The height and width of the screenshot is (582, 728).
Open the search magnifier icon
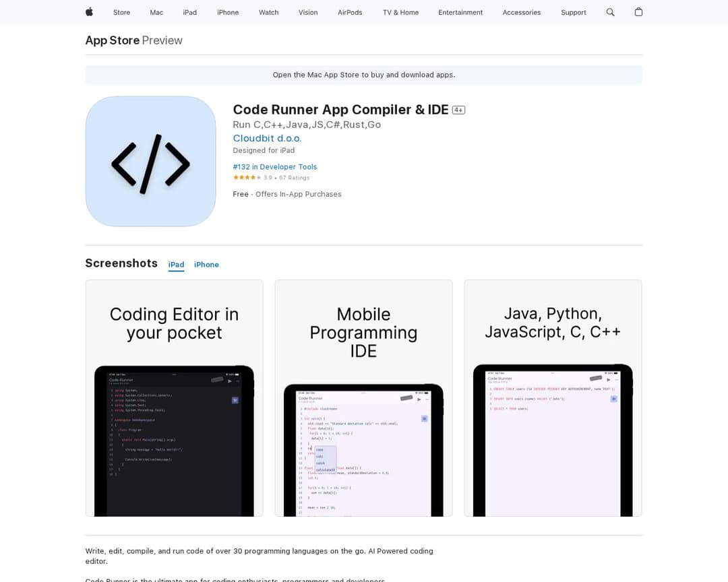click(610, 12)
